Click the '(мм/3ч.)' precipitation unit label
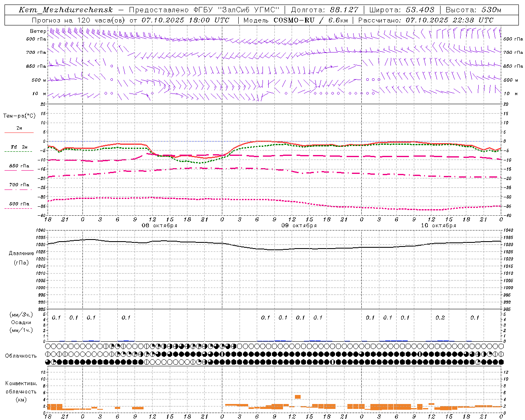Image resolution: width=525 pixels, height=420 pixels. 21,315
